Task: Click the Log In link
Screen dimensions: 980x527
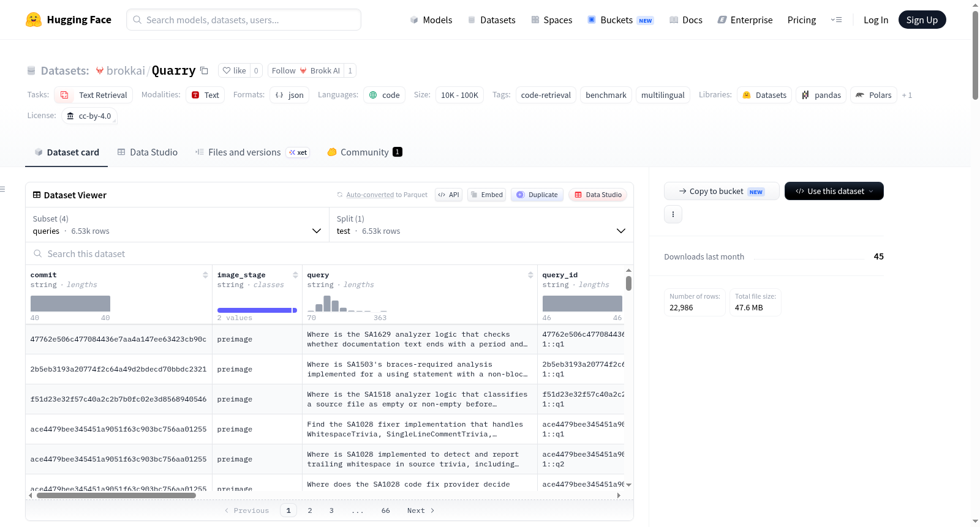Action: pos(876,20)
